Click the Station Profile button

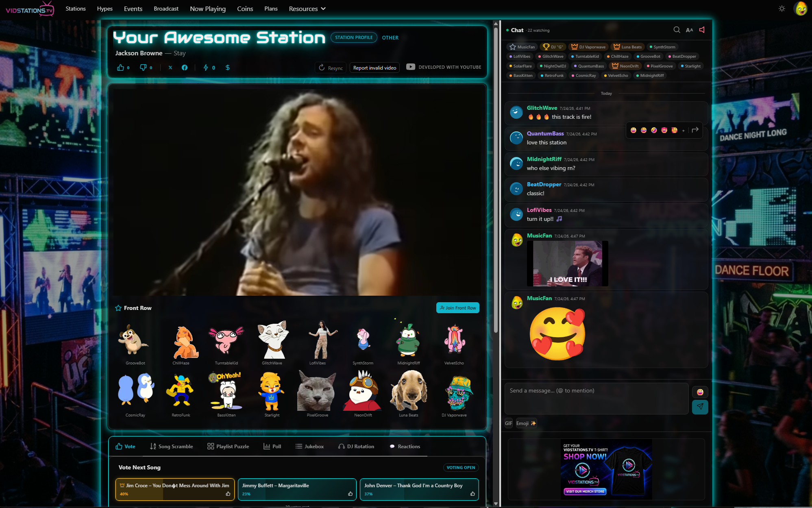354,37
